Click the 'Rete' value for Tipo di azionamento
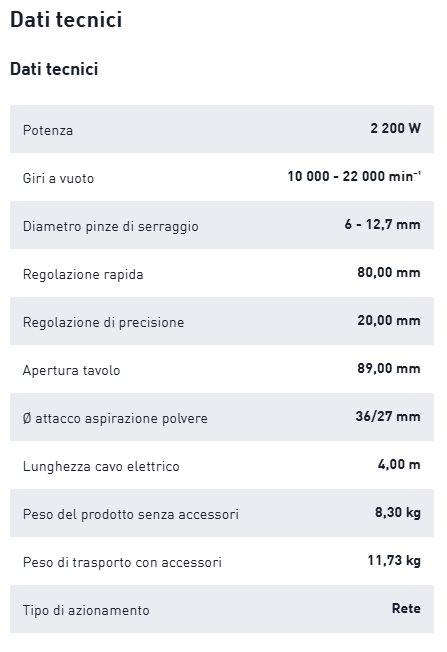Viewport: 447px width, 652px height. (x=406, y=608)
